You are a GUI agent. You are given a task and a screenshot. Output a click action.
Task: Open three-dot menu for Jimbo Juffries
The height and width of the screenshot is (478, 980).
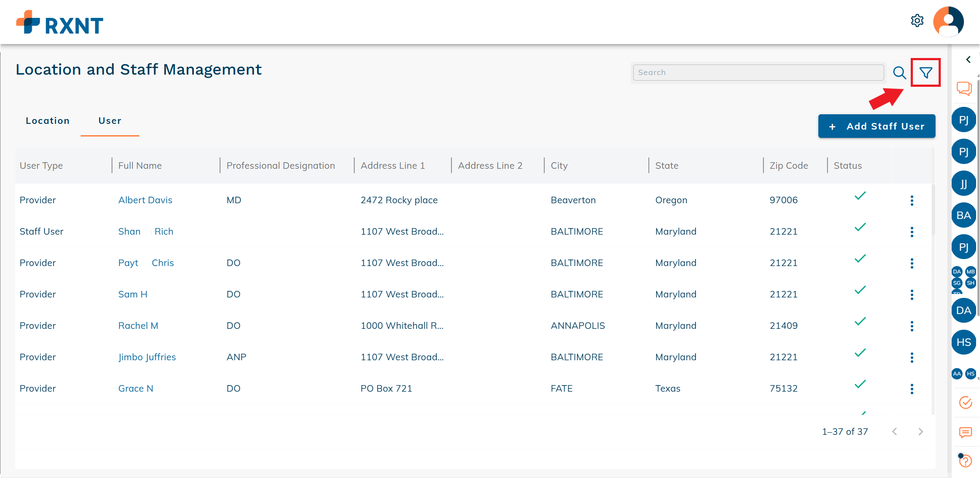912,358
